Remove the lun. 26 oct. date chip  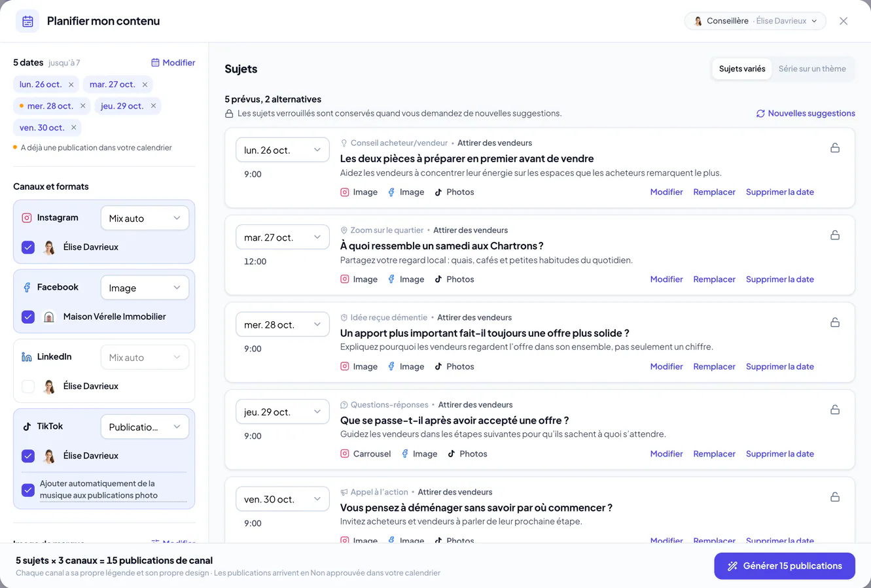tap(71, 84)
